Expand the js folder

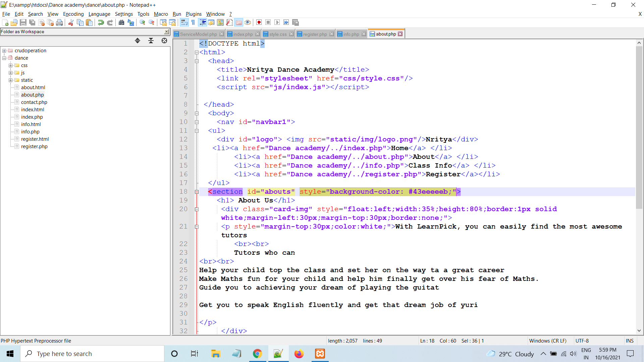11,73
